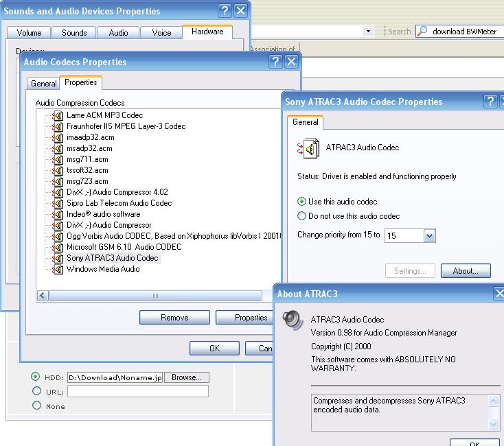The height and width of the screenshot is (446, 504).
Task: Click scroll-down arrow in About description box
Action: (x=494, y=424)
